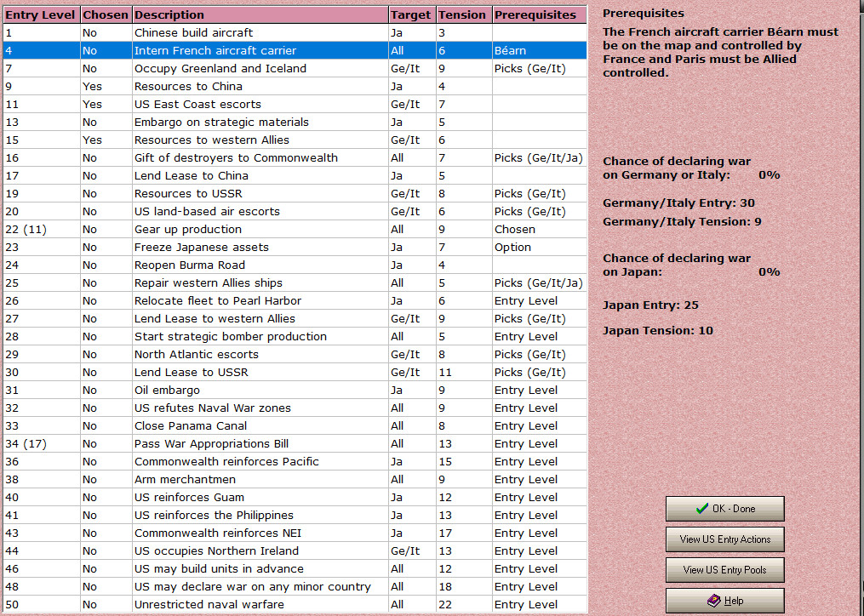Click the Tension column header

click(x=463, y=14)
